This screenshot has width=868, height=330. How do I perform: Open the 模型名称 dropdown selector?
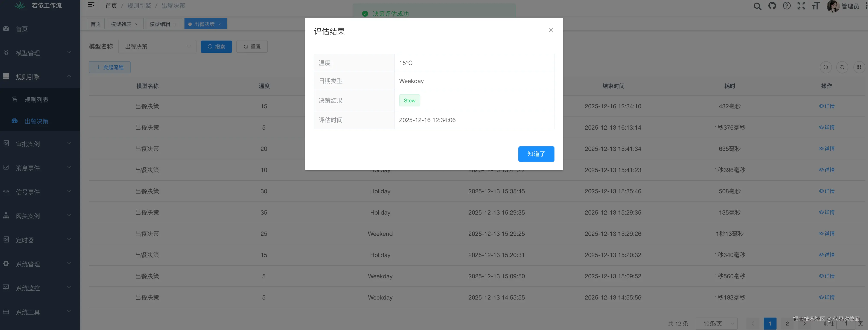click(157, 47)
